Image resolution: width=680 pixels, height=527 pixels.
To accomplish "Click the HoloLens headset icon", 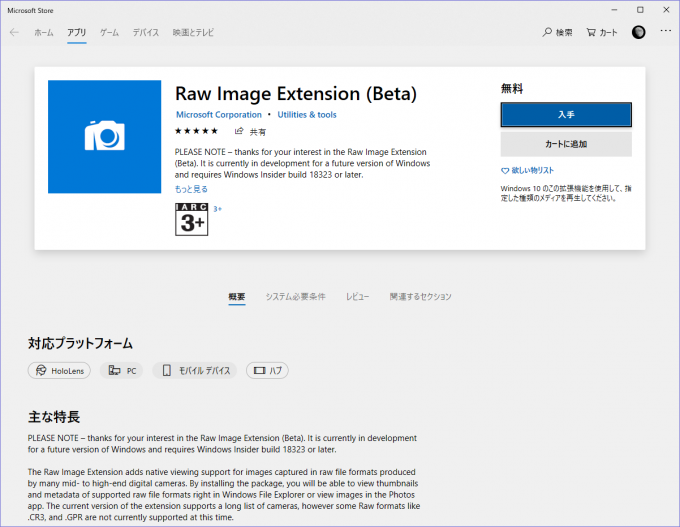I will (41, 370).
